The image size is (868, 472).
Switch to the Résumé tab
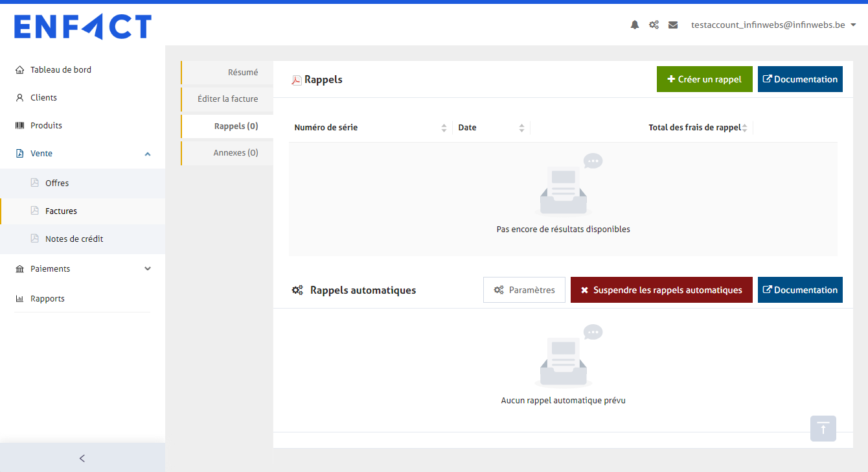[227, 73]
